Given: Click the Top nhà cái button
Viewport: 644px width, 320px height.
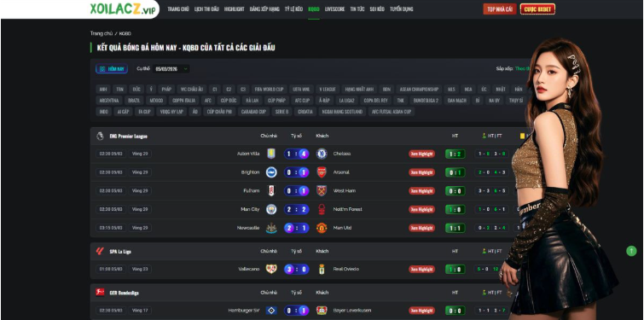Looking at the screenshot, I should tap(500, 9).
